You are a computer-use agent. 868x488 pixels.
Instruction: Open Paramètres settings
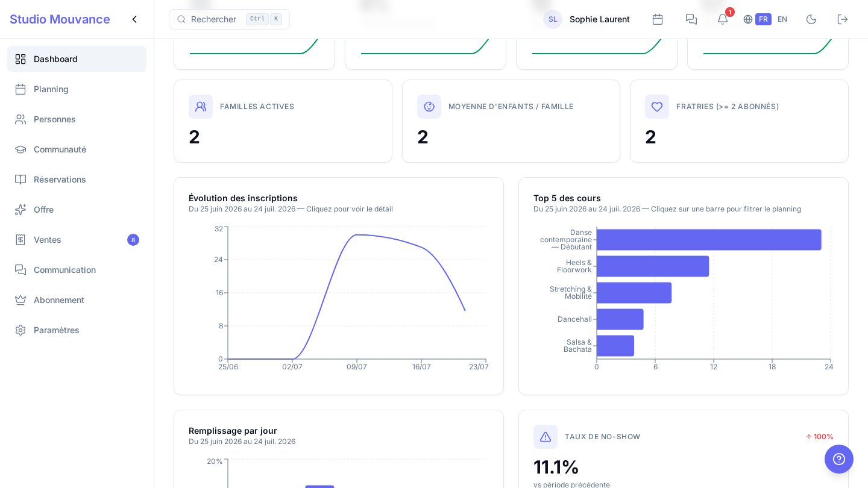click(x=77, y=330)
